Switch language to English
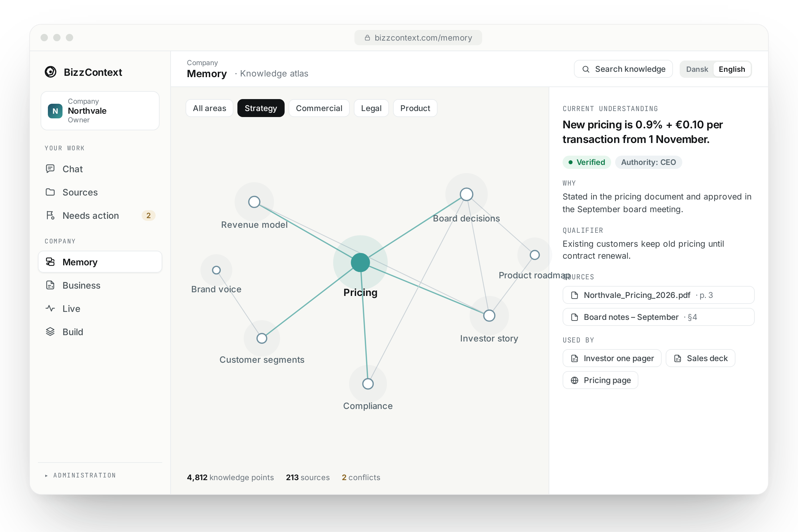The height and width of the screenshot is (532, 798). [732, 69]
